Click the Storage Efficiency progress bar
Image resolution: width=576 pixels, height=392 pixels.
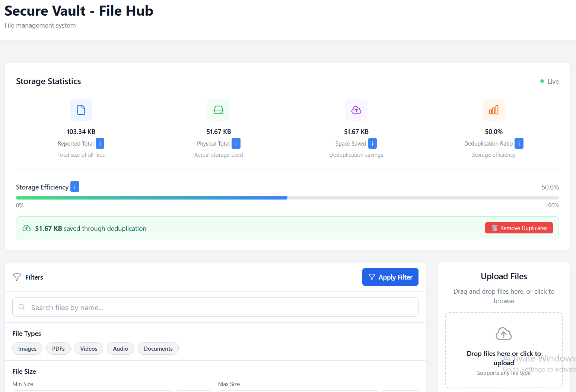point(287,198)
